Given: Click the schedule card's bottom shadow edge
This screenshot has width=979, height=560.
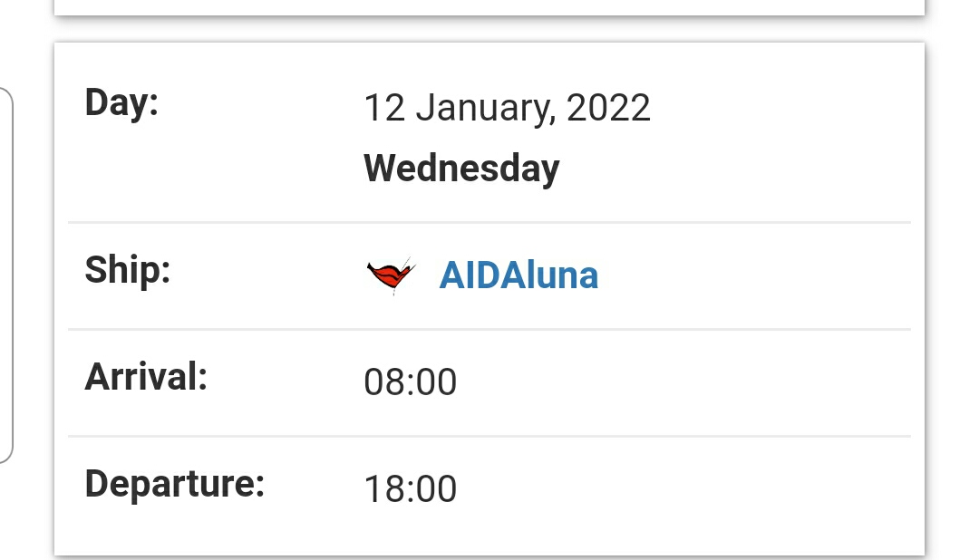Looking at the screenshot, I should (489, 555).
